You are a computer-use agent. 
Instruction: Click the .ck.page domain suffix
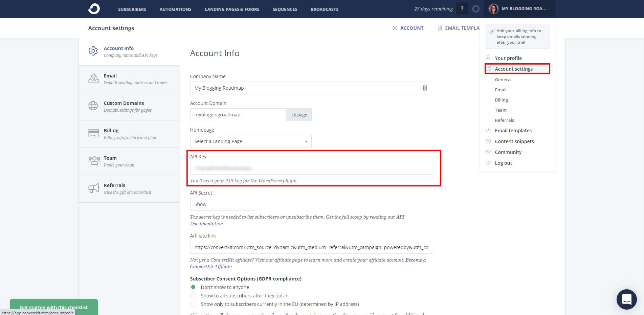pyautogui.click(x=299, y=115)
